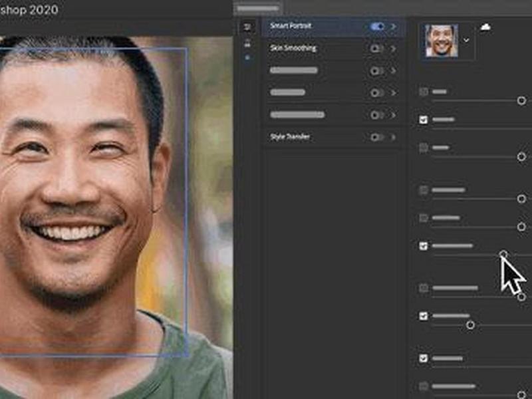The width and height of the screenshot is (532, 399).
Task: Choose the Skin Smoothing filter entry
Action: point(333,49)
